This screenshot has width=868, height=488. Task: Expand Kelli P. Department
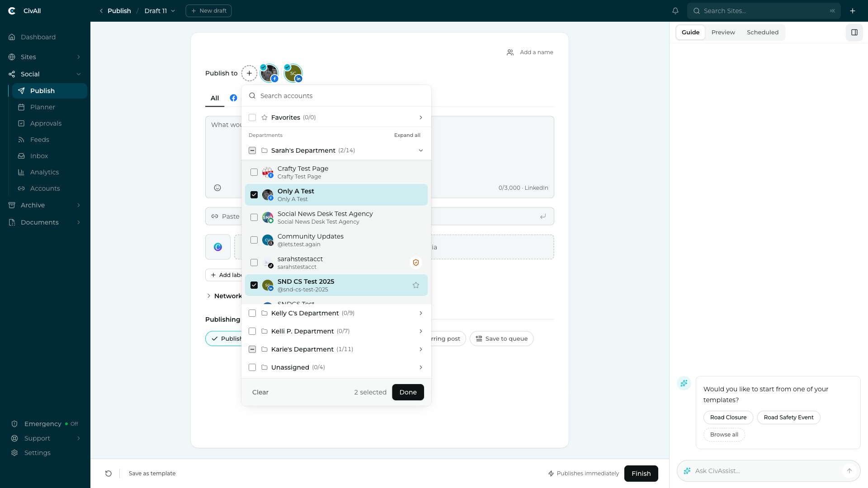421,331
